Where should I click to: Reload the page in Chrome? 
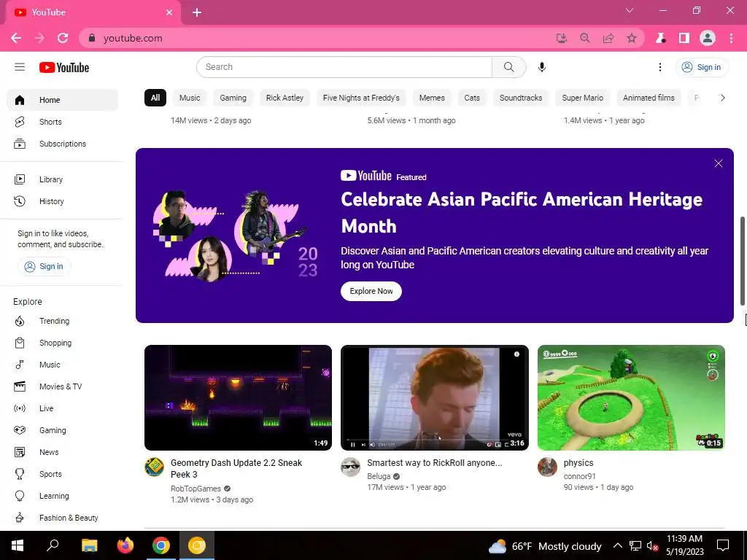pos(63,38)
